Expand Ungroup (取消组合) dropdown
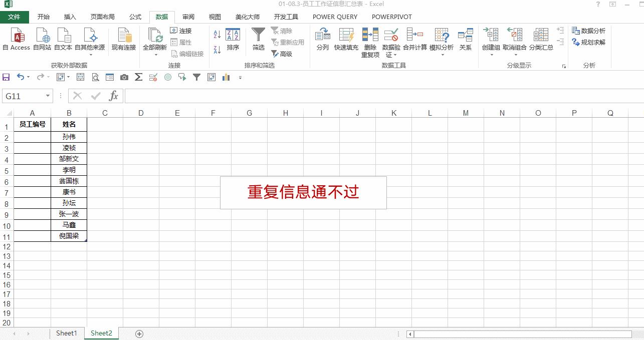The image size is (644, 340). (x=515, y=55)
